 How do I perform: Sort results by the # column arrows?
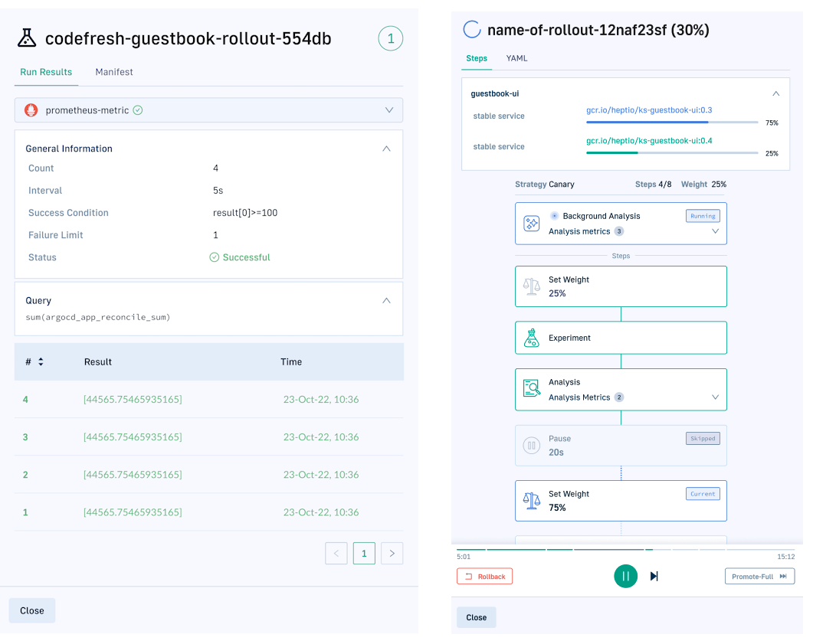(41, 362)
